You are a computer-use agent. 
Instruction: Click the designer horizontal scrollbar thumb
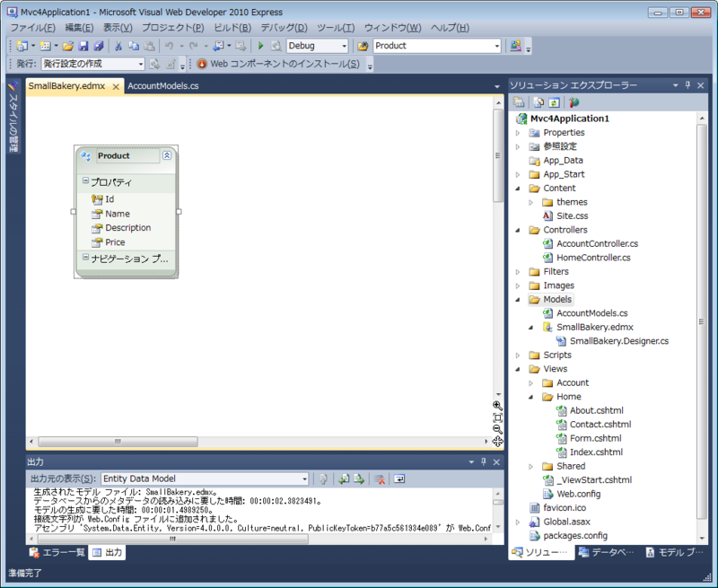(x=118, y=442)
